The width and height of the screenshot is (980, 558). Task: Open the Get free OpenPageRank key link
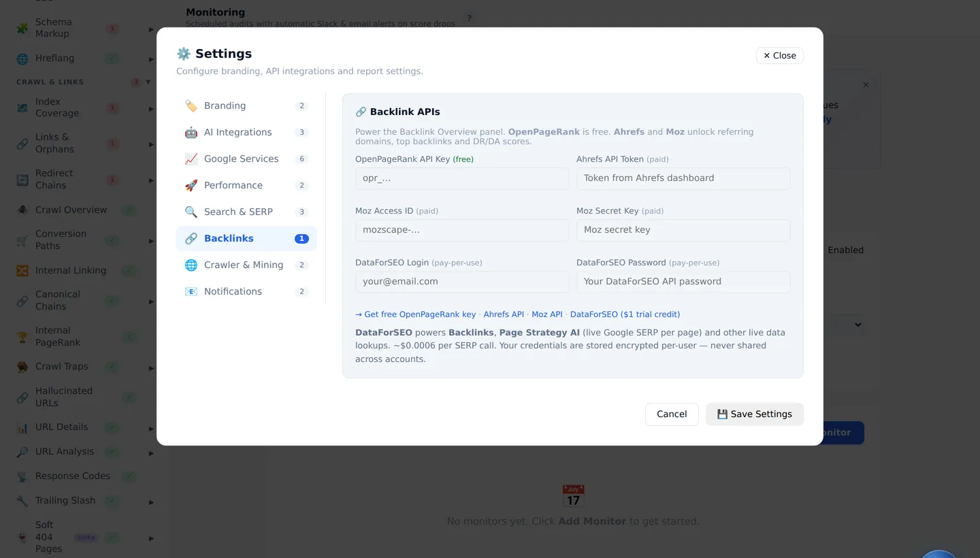415,314
